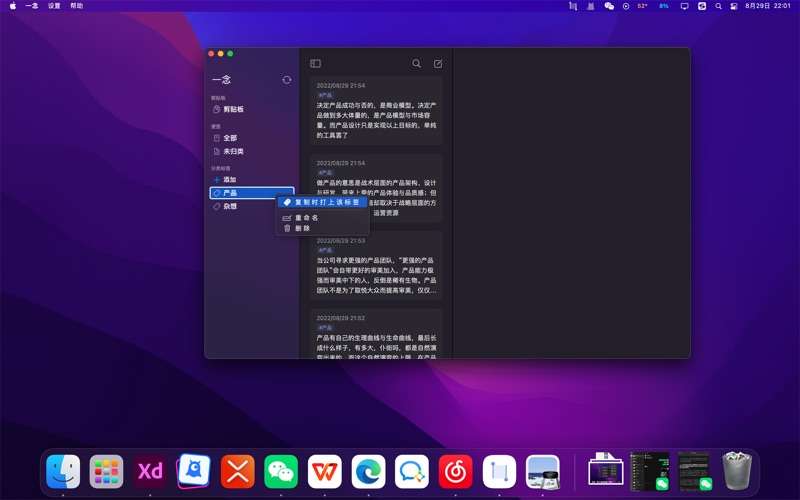Open search with the magnifier icon
Image resolution: width=800 pixels, height=500 pixels.
click(x=417, y=64)
